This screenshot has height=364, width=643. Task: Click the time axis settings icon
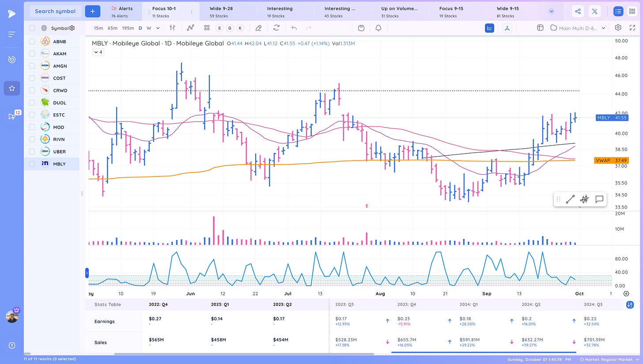pyautogui.click(x=626, y=293)
